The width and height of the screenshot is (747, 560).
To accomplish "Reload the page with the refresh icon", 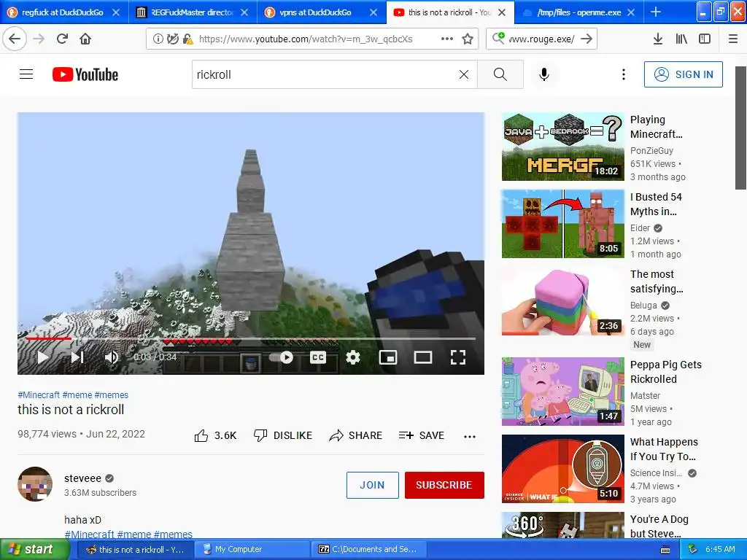I will tap(62, 39).
